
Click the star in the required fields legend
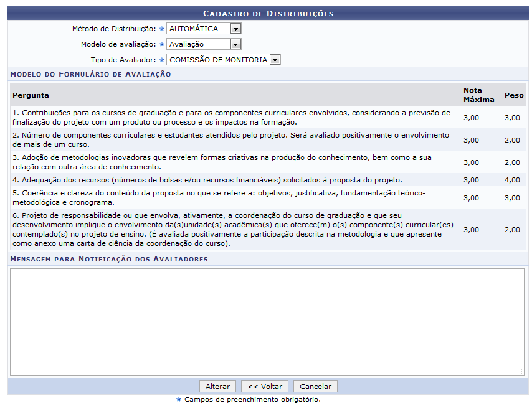pos(179,399)
